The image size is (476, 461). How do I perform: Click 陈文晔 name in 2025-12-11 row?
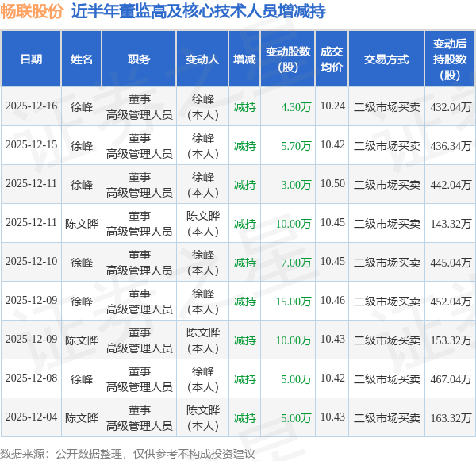[82, 224]
